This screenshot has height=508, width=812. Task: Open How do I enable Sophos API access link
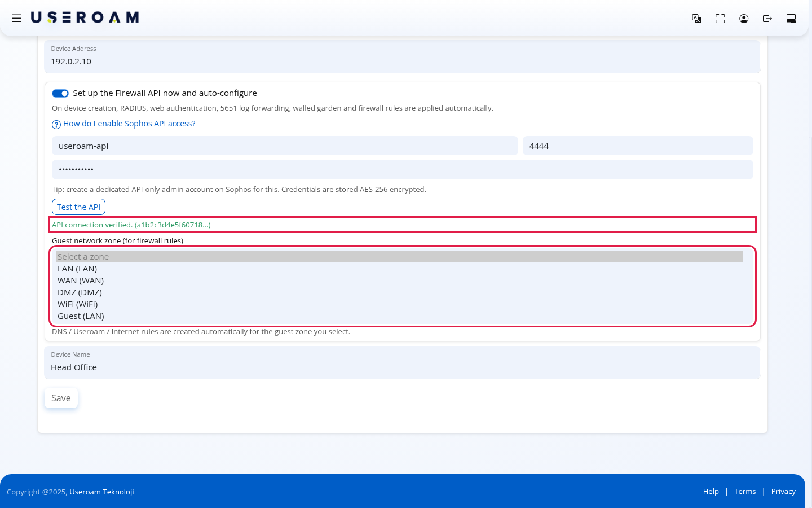point(129,124)
